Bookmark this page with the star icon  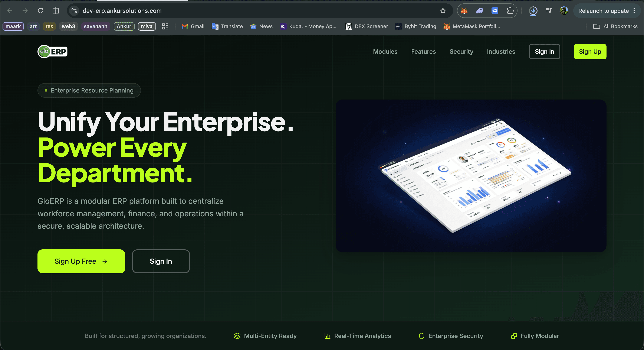coord(443,11)
